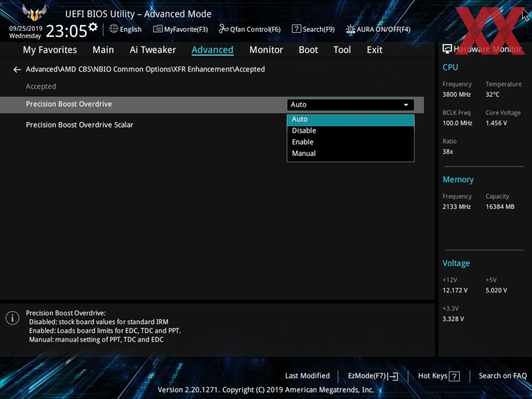This screenshot has height=399, width=532.
Task: Switch to EzMode(F7)
Action: click(x=373, y=376)
